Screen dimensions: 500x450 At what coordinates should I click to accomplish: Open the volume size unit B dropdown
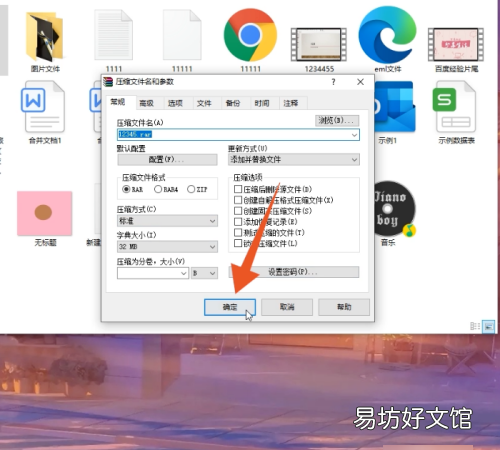coord(204,273)
